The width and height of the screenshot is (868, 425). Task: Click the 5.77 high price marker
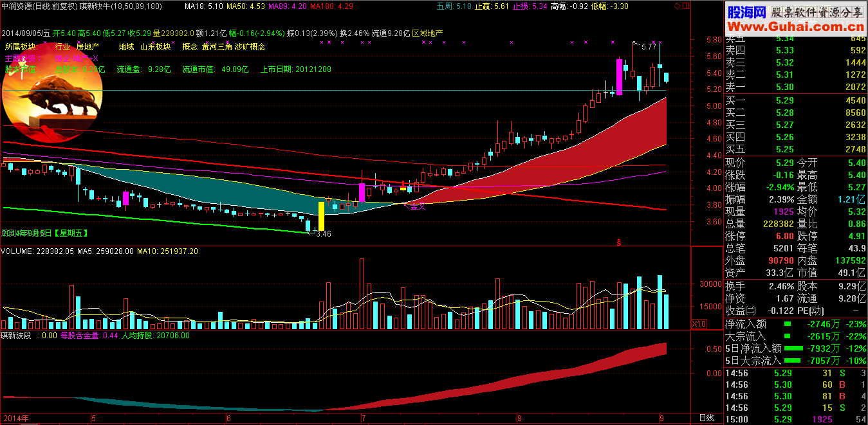coord(649,46)
